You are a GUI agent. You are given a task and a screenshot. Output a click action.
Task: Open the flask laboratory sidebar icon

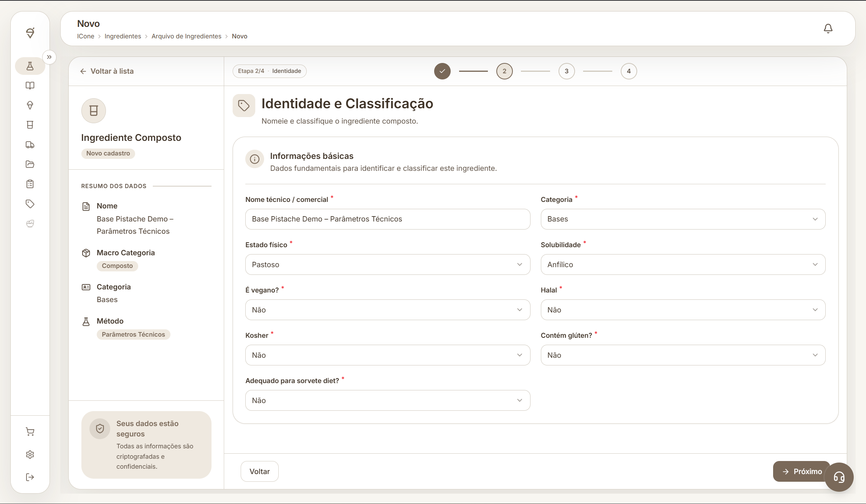click(x=30, y=66)
